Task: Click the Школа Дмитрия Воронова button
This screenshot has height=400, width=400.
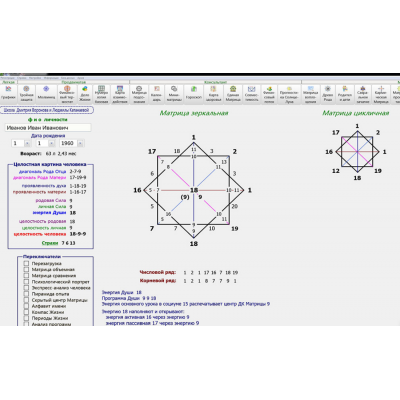Action: [x=47, y=110]
